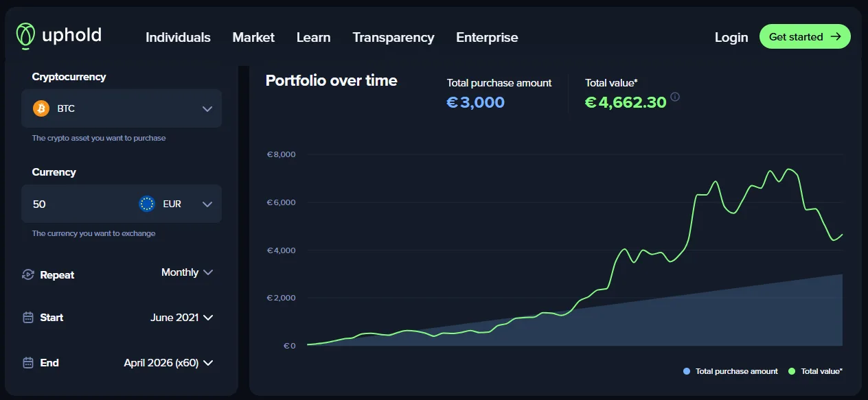This screenshot has width=868, height=400.
Task: Open the EUR currency selector chevron
Action: [207, 204]
